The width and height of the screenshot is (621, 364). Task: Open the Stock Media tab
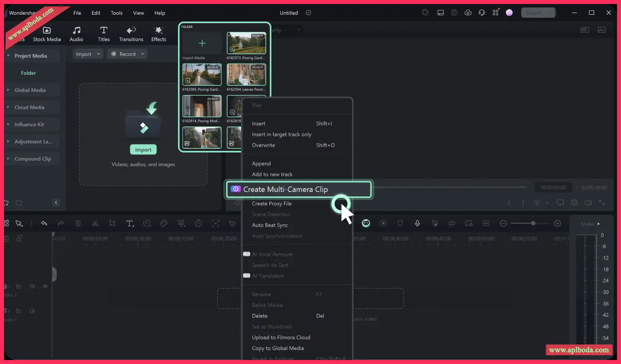(x=47, y=34)
